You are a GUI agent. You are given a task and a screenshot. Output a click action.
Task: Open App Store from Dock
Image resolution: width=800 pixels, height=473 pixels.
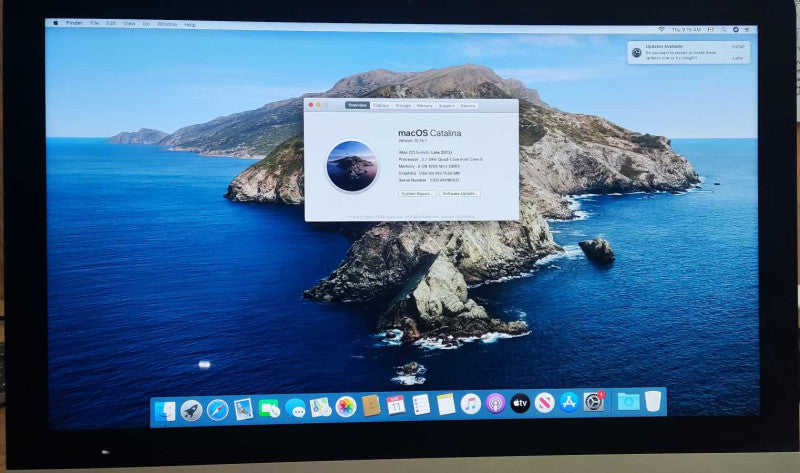pyautogui.click(x=569, y=402)
